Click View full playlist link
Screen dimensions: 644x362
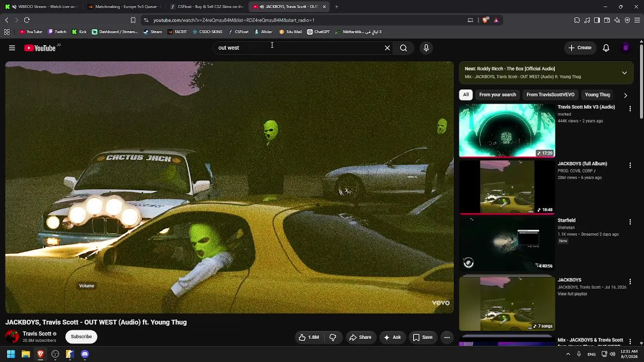[x=572, y=294]
